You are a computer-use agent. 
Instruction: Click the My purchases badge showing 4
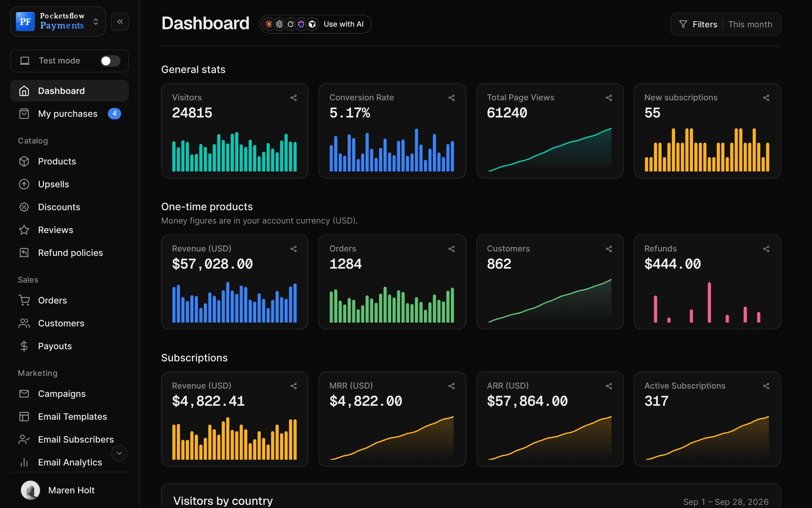114,114
